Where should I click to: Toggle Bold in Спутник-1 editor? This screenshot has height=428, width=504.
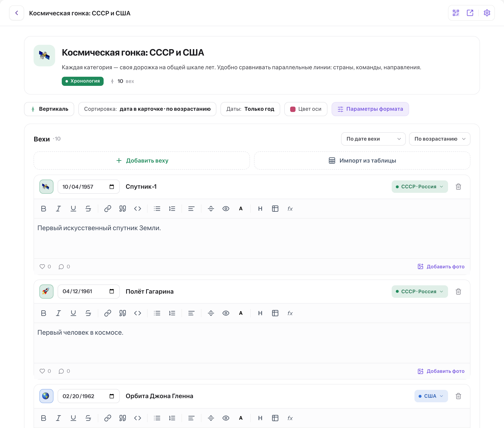click(x=44, y=209)
